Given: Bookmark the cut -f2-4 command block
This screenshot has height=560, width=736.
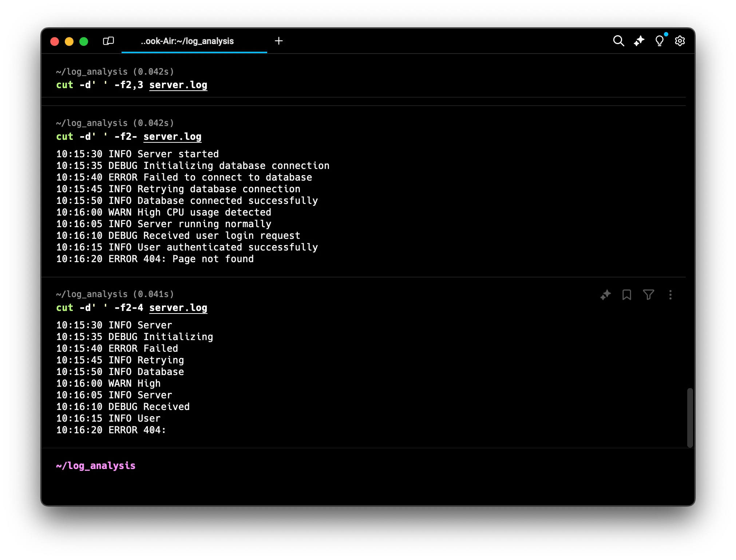Looking at the screenshot, I should [x=626, y=295].
